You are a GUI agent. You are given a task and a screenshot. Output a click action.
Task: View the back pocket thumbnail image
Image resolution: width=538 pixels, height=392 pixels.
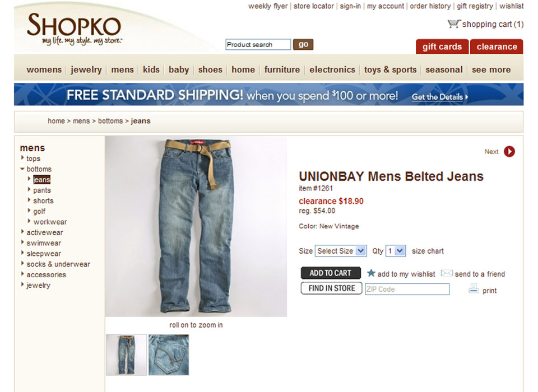point(169,354)
